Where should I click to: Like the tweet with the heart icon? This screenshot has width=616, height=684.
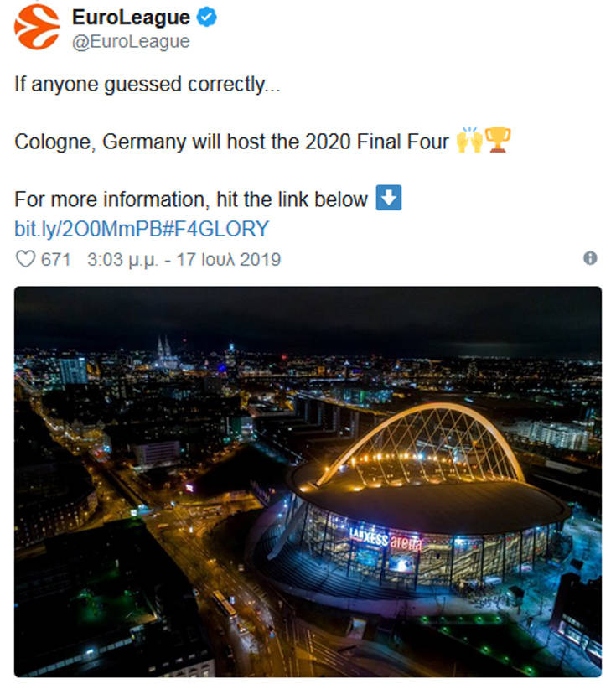tap(26, 259)
